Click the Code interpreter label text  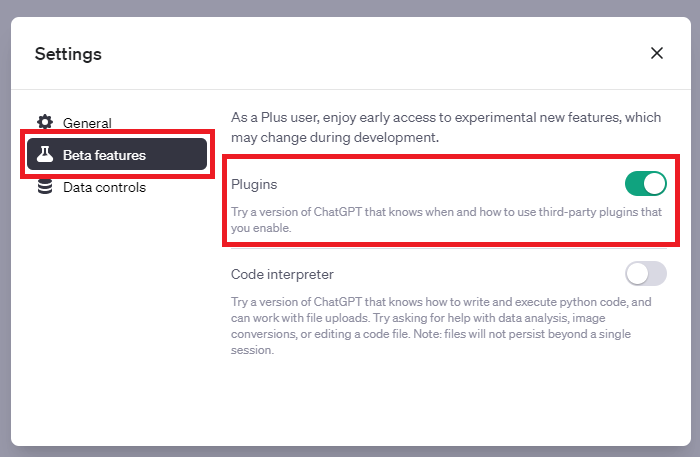coord(282,273)
